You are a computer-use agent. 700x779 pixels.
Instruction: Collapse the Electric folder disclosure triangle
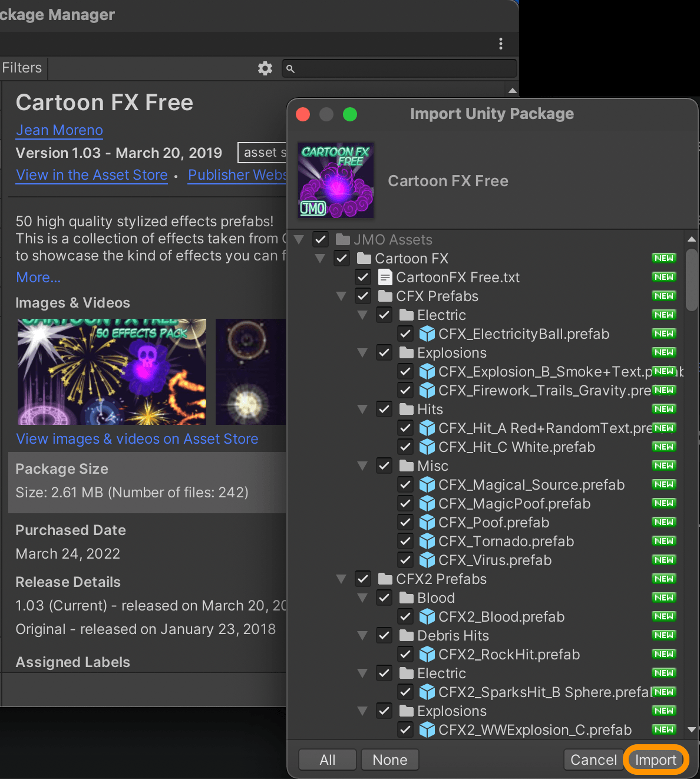pyautogui.click(x=362, y=315)
